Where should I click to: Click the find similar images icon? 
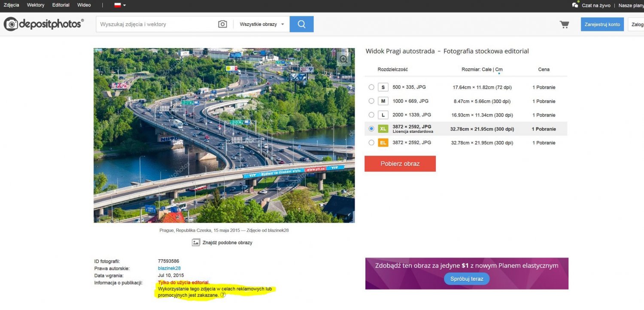tap(196, 242)
